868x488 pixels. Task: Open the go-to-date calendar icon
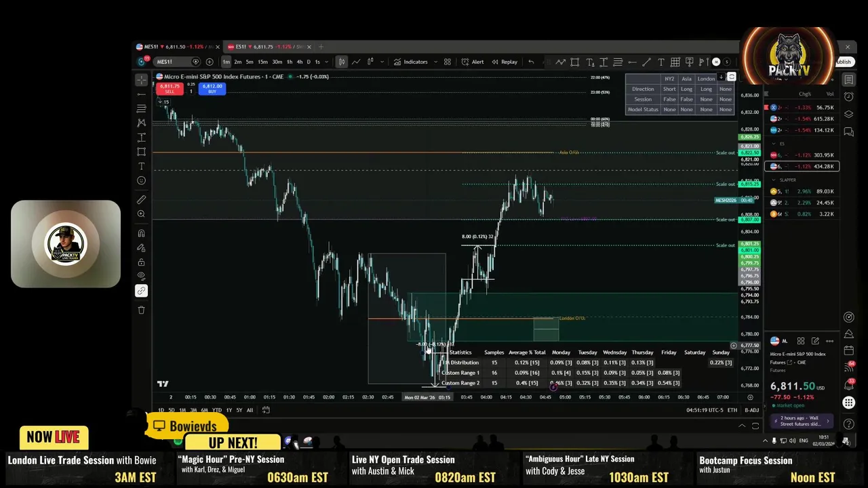point(266,410)
